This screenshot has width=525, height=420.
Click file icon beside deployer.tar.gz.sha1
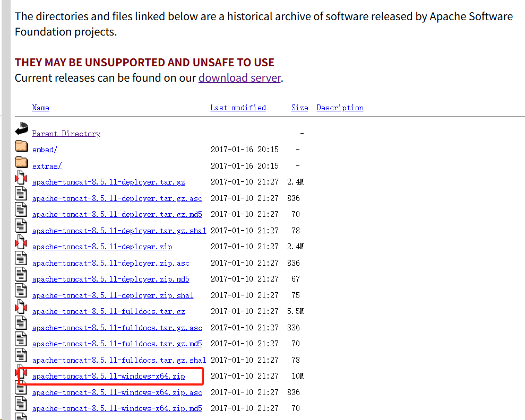[x=21, y=226]
